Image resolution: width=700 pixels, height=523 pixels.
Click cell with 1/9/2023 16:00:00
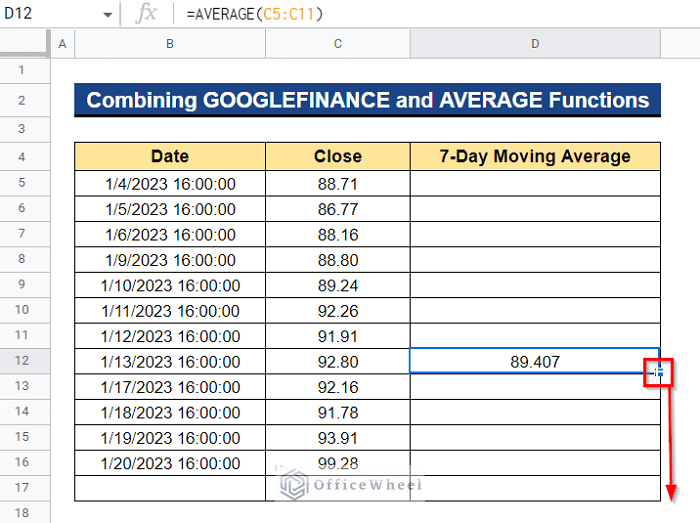click(x=170, y=260)
